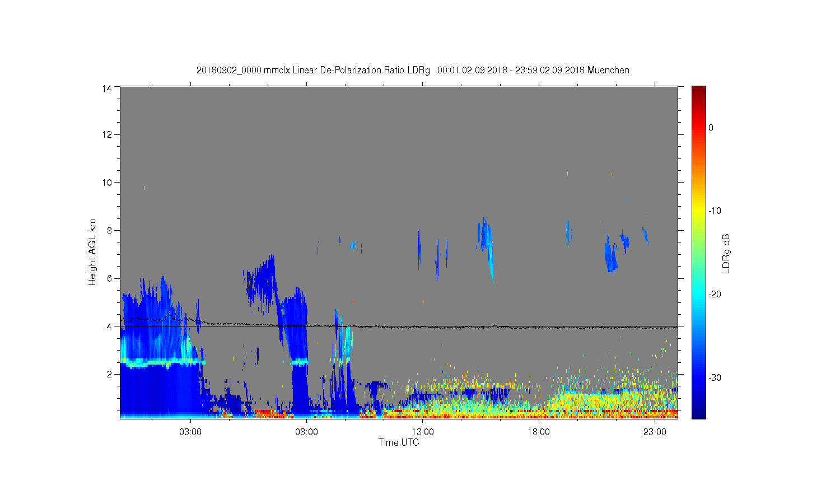Click the colorbar value -30
Screen dimensions: 840x504
click(715, 378)
